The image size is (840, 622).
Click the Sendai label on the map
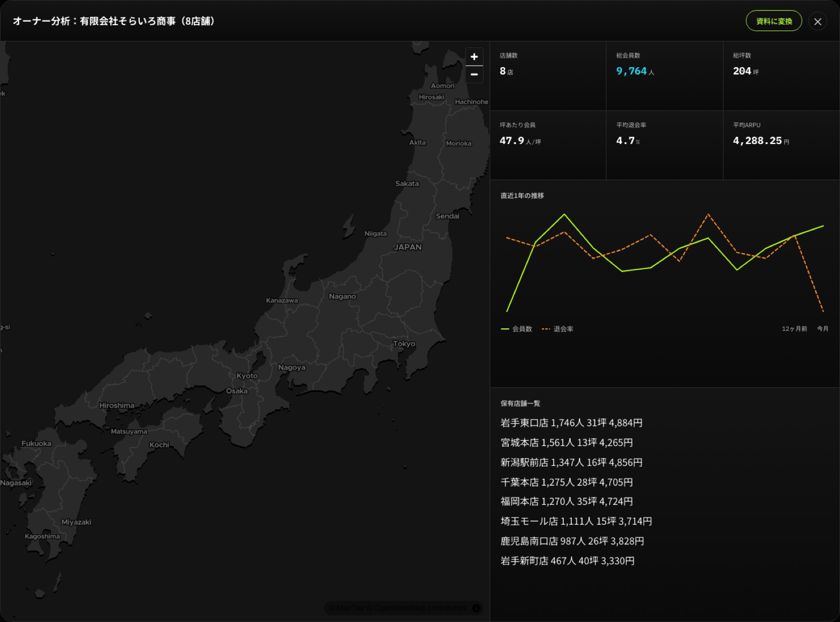(447, 216)
